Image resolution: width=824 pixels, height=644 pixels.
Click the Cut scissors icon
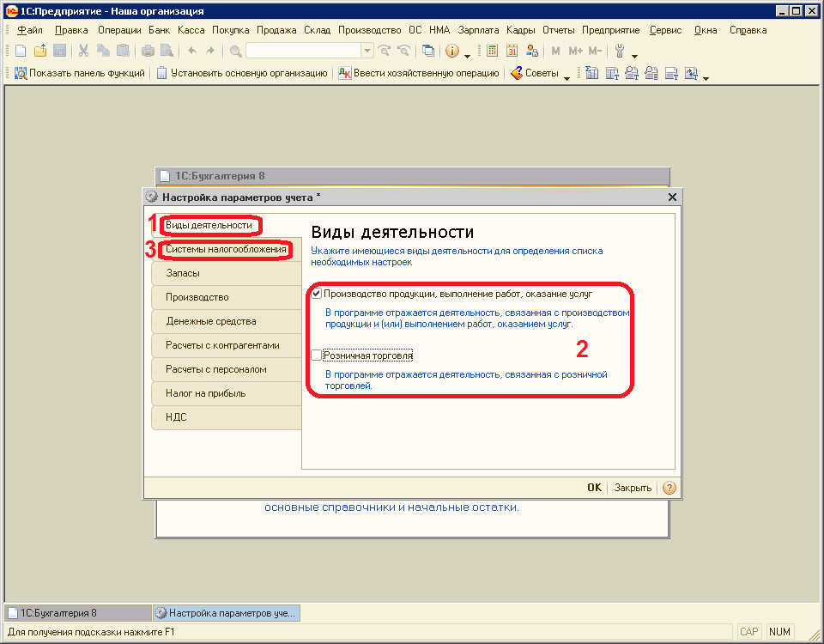[83, 51]
